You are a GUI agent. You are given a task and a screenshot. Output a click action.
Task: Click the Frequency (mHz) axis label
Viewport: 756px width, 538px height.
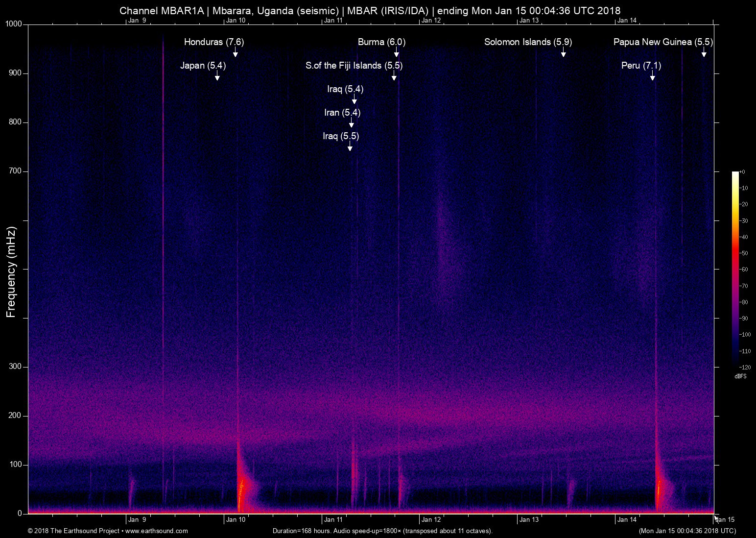click(11, 272)
